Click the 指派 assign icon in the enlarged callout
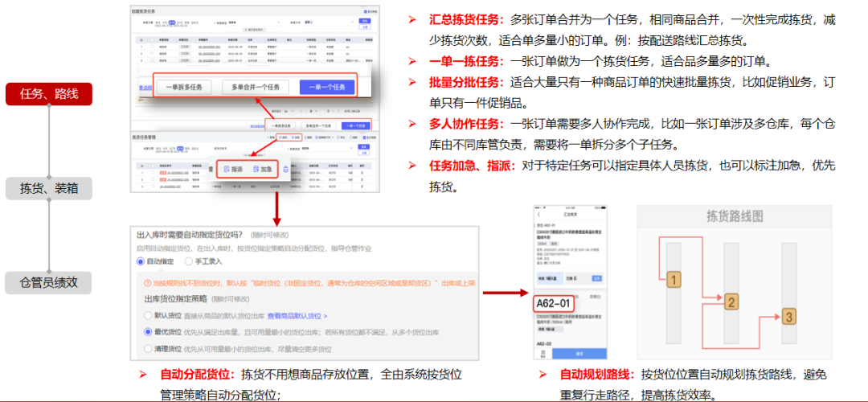868x402 pixels. point(227,169)
